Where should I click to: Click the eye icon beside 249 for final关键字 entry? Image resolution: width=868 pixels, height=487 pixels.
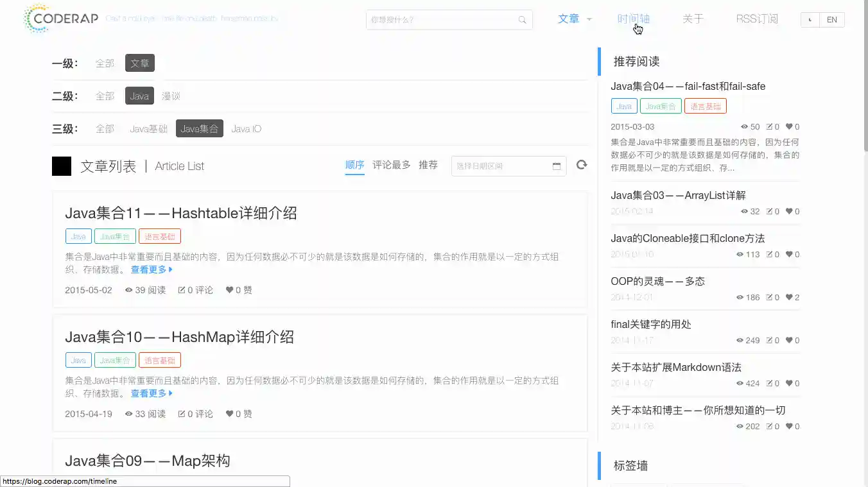740,340
